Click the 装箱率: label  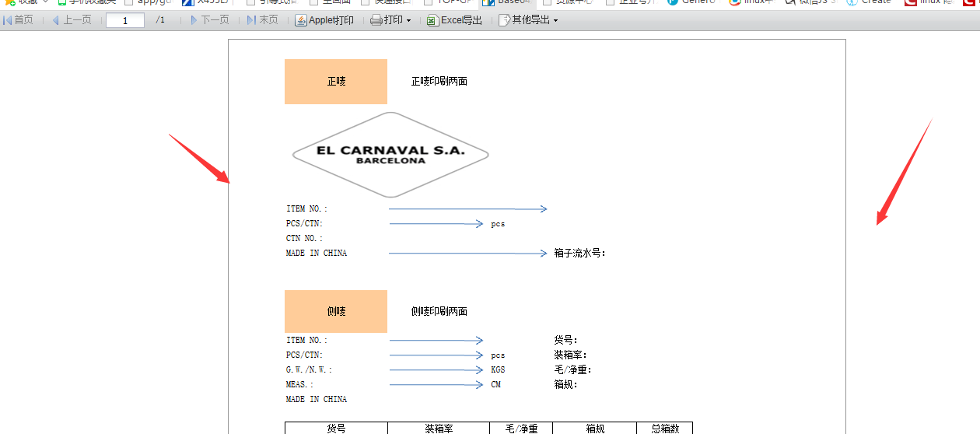coord(570,355)
